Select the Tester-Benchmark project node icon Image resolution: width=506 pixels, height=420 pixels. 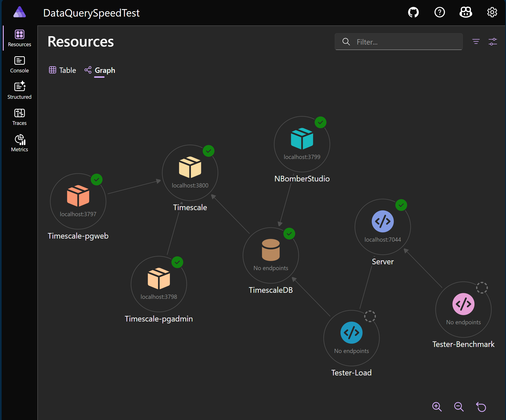coord(463,304)
